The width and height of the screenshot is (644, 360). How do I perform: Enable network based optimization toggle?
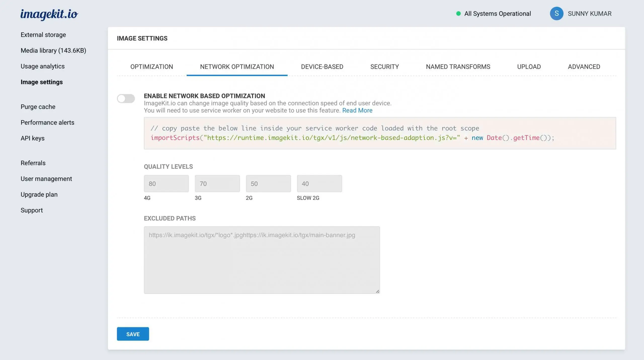[126, 98]
